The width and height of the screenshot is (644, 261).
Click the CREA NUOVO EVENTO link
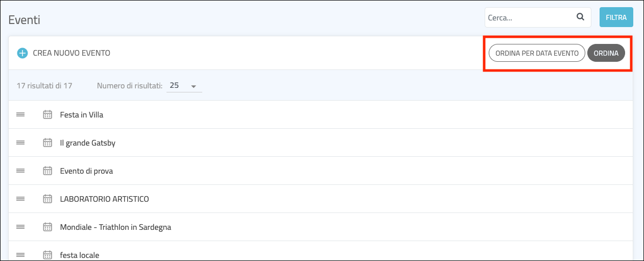pyautogui.click(x=71, y=53)
